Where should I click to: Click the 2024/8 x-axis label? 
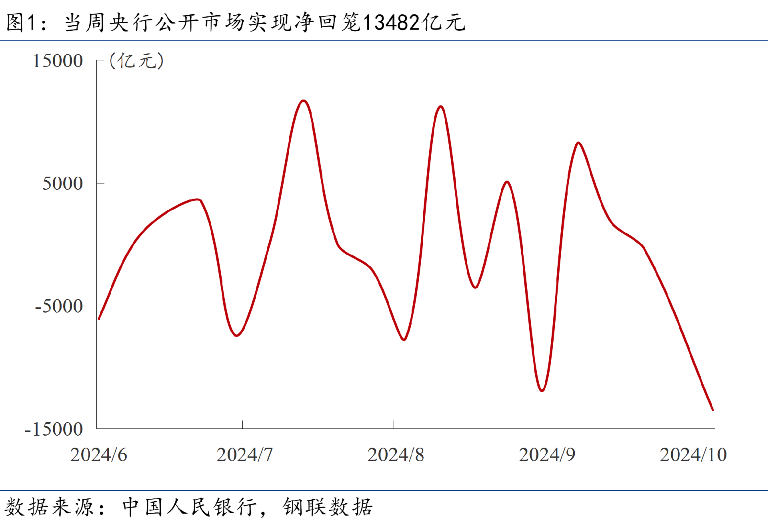395,455
